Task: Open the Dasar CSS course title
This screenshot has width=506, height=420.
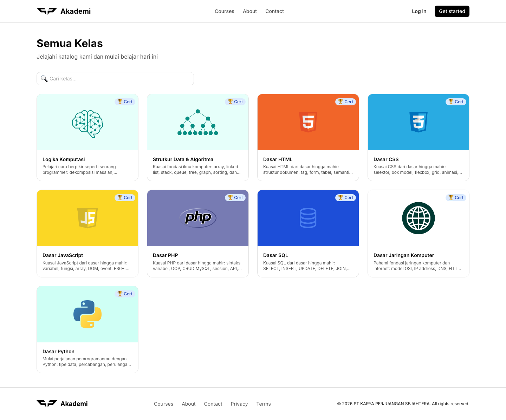Action: 386,159
